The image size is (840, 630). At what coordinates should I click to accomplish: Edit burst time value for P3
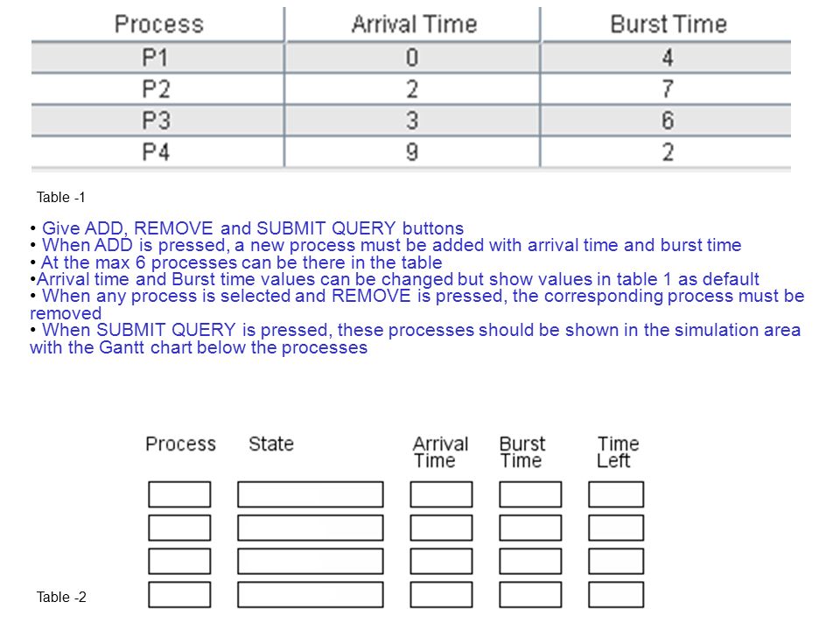click(x=667, y=121)
